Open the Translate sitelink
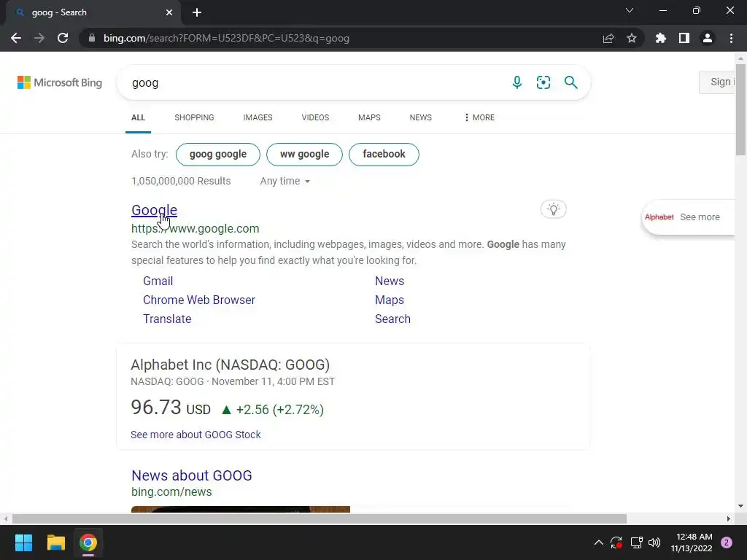Viewport: 747px width, 560px height. pos(167,319)
